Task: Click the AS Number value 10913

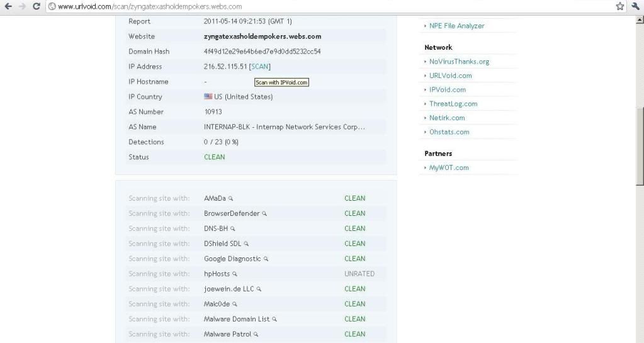Action: point(213,112)
